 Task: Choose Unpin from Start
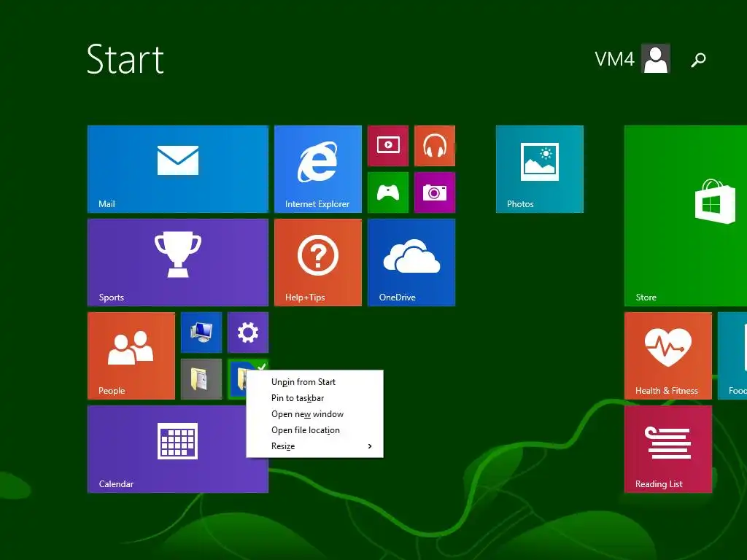[x=314, y=382]
